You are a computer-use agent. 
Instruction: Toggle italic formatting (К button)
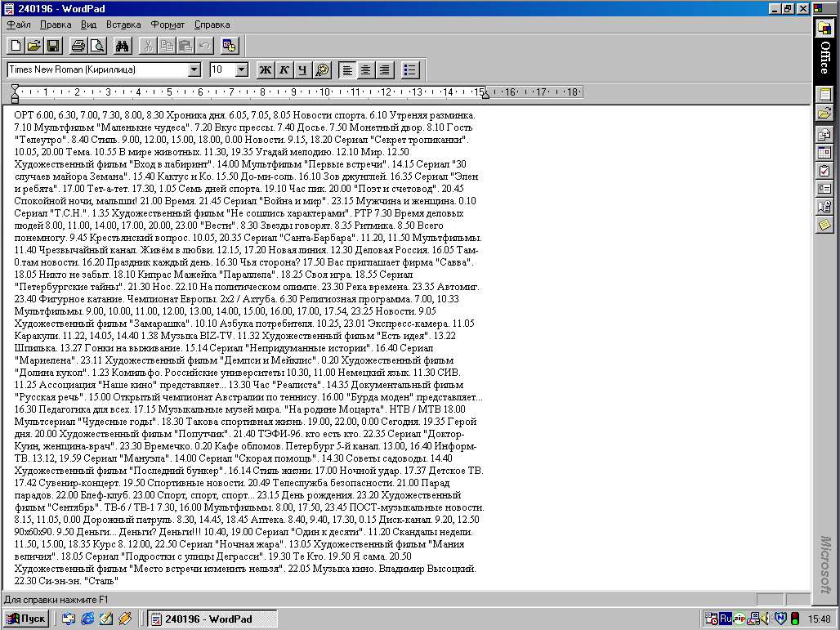(284, 70)
